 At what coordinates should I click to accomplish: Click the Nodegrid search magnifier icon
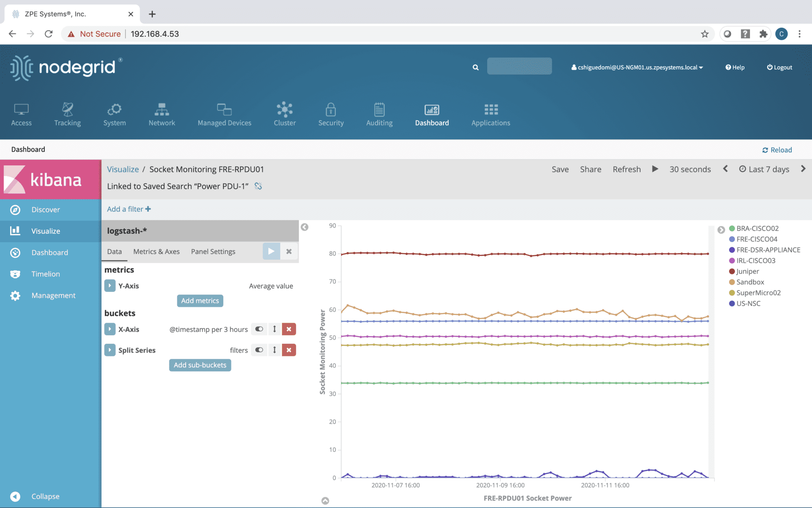[x=475, y=67]
